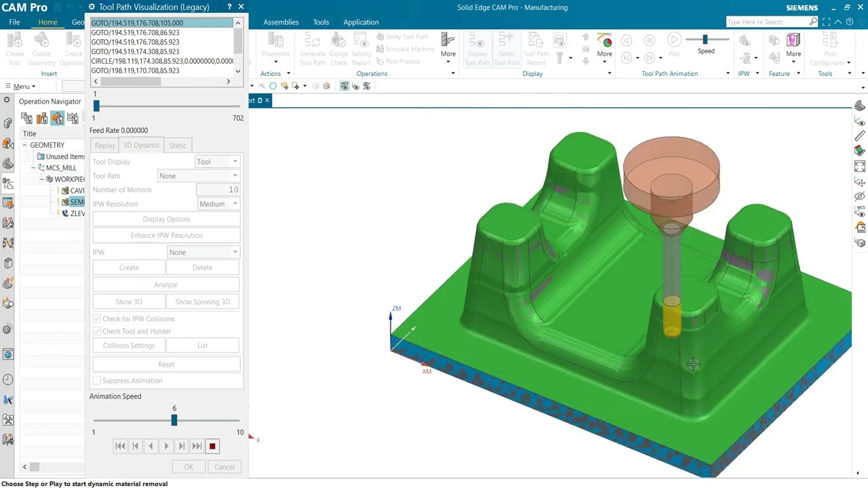Open the help question mark in dialog title
The width and height of the screenshot is (868, 488).
click(229, 7)
